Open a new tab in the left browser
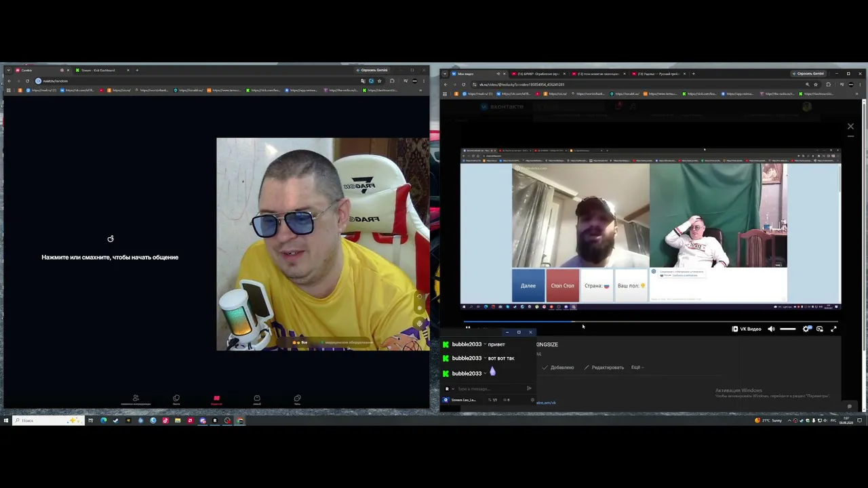The image size is (868, 488). click(137, 70)
